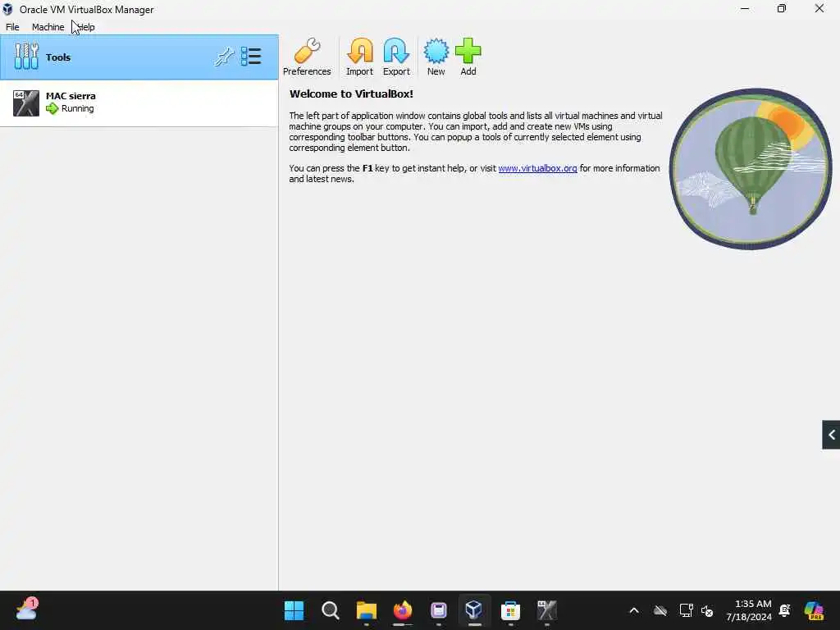
Task: Click the Welcome to VirtualBox! heading
Action: pos(351,94)
